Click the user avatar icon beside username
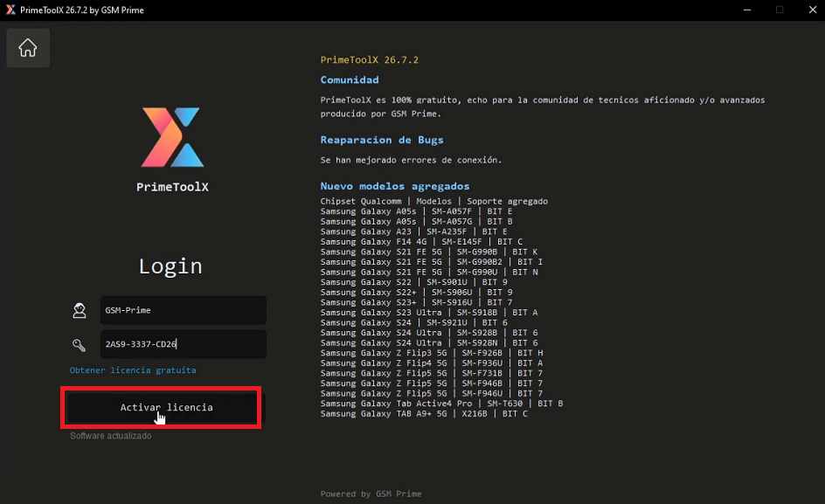This screenshot has height=504, width=825. (x=80, y=310)
